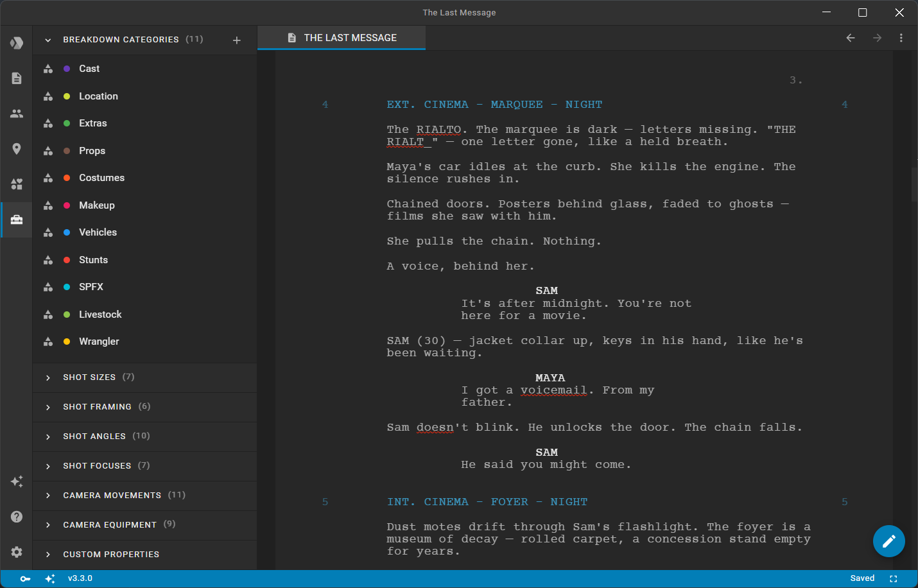Click the blue pencil edit button

click(x=889, y=541)
